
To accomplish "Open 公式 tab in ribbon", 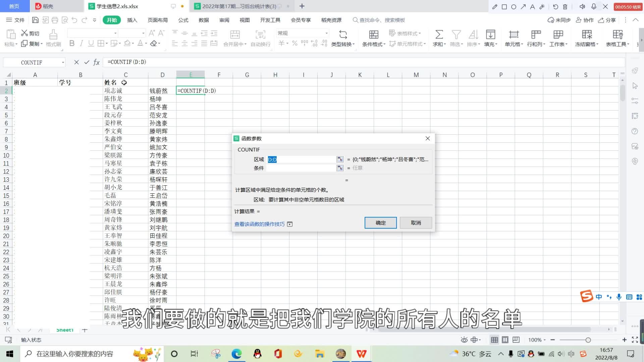I will coord(183,20).
